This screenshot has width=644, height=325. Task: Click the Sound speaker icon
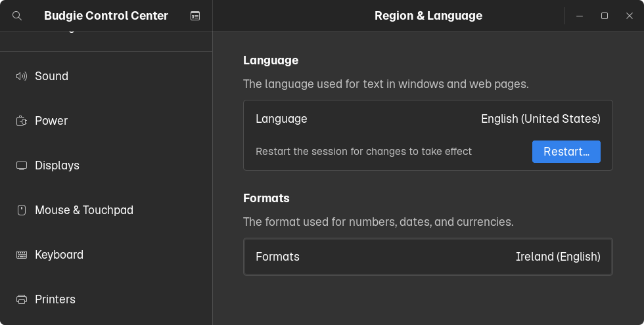click(22, 76)
